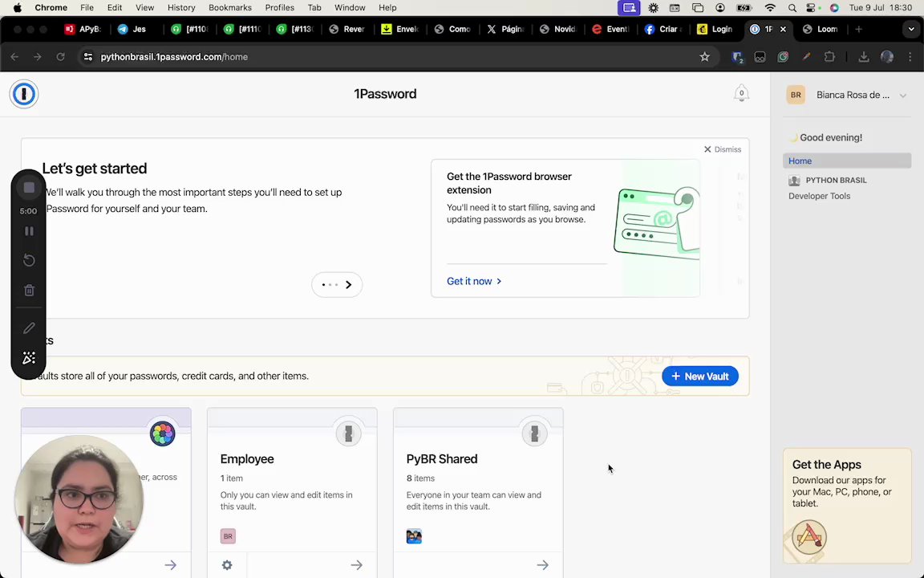Open Employee vault settings gear

pyautogui.click(x=227, y=565)
